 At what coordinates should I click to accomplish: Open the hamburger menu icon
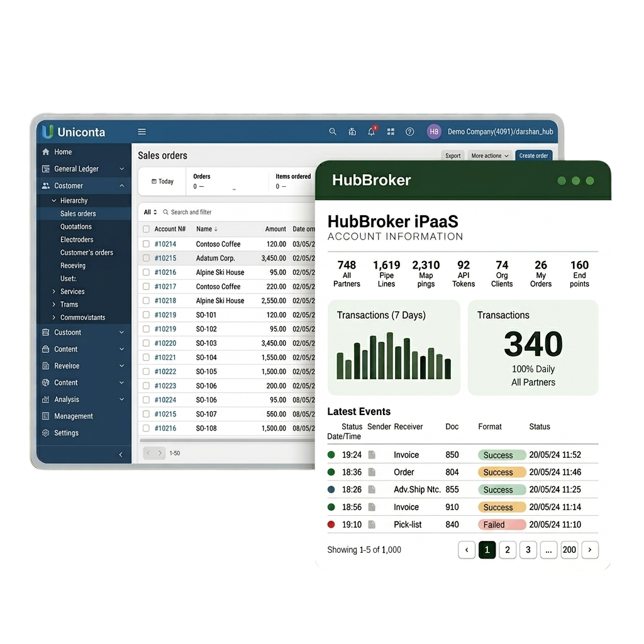142,132
